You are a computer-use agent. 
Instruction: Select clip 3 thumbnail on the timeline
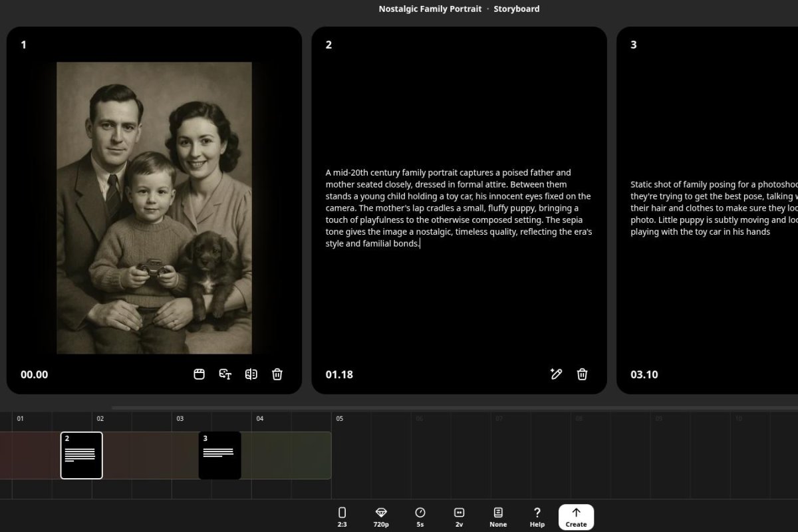point(219,456)
